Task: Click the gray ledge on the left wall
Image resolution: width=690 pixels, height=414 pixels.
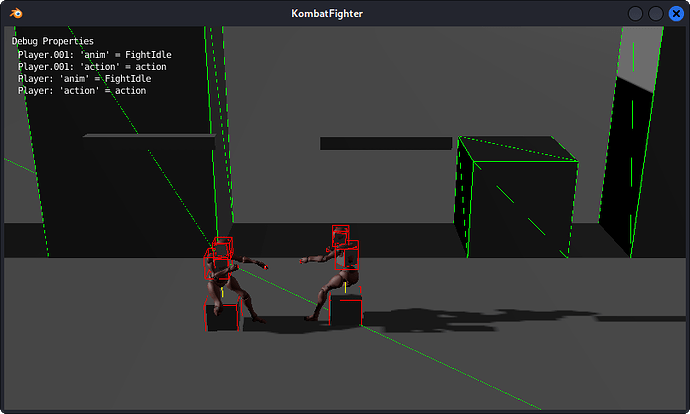Action: coord(149,136)
